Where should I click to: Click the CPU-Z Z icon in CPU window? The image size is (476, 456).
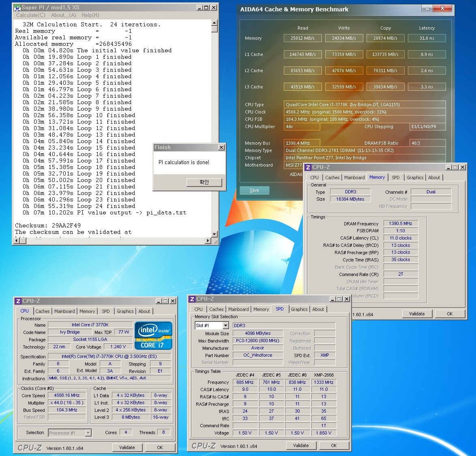pyautogui.click(x=18, y=301)
